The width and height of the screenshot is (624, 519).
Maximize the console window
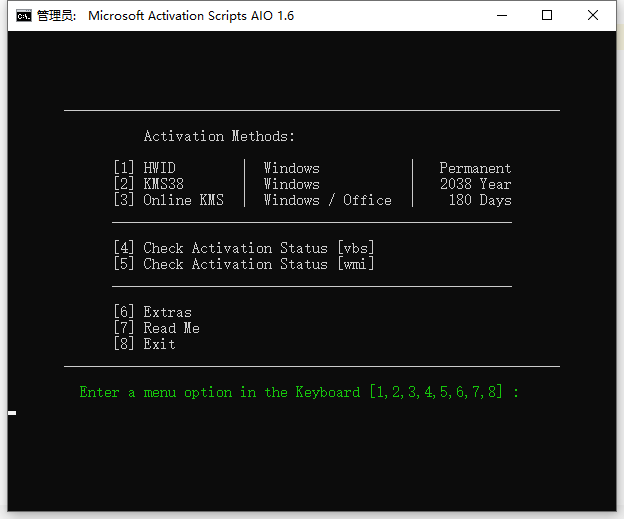pyautogui.click(x=547, y=16)
